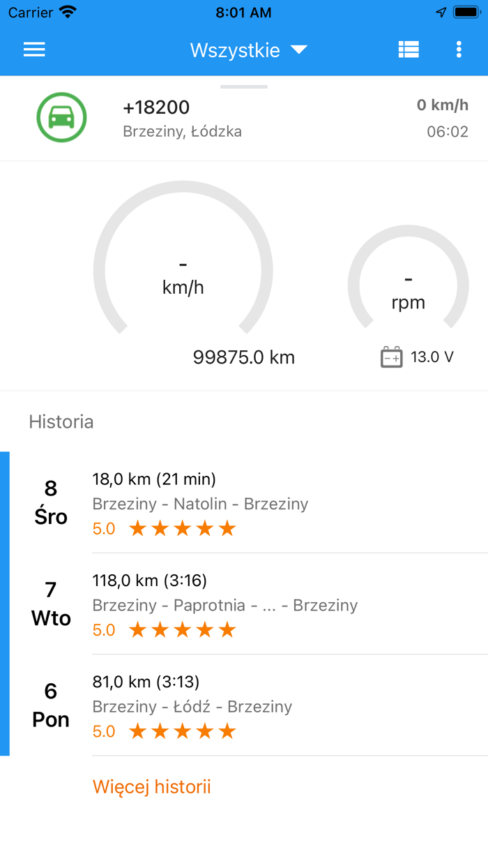
Task: Click the Więcej historii link
Action: coord(151,786)
